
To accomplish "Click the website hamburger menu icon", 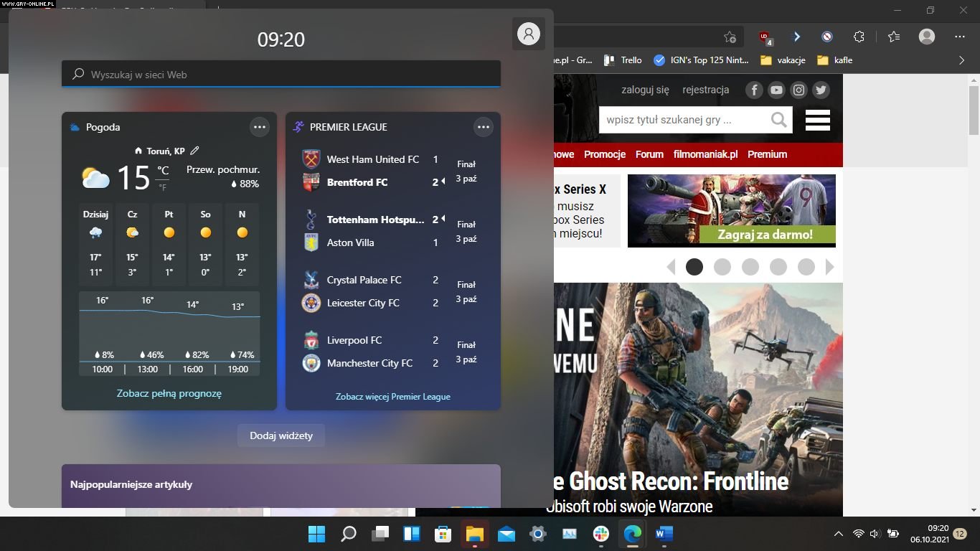I will pyautogui.click(x=817, y=120).
